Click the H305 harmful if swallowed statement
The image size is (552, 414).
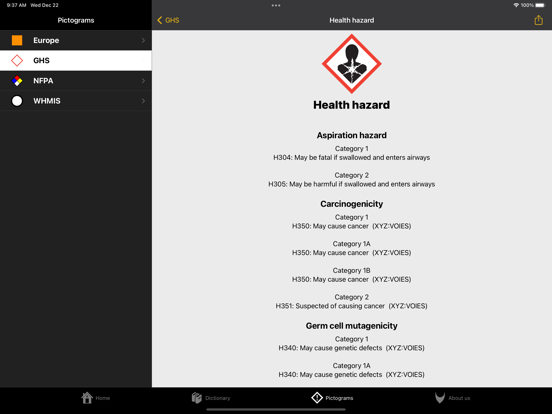[352, 184]
